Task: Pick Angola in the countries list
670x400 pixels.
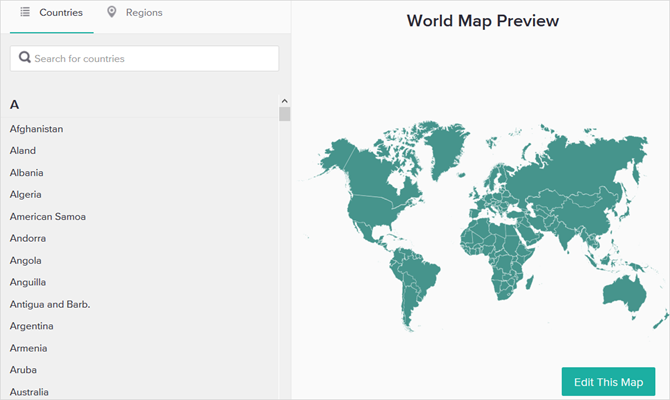Action: point(26,260)
